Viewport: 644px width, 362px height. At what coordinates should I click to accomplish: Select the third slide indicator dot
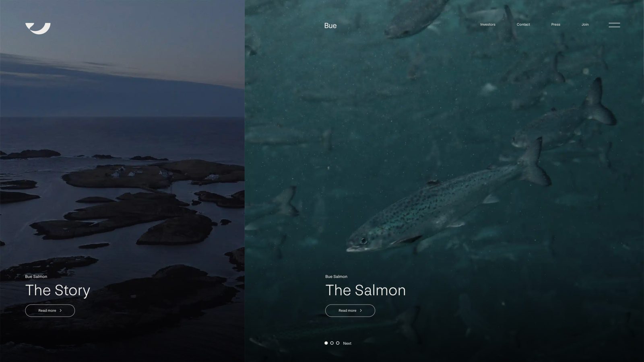pos(338,343)
